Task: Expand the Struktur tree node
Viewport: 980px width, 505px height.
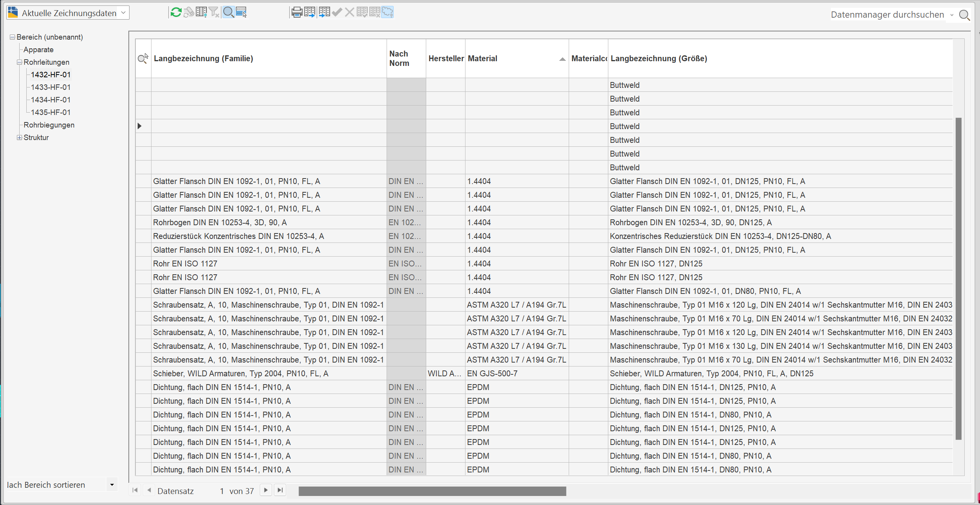Action: click(x=19, y=137)
